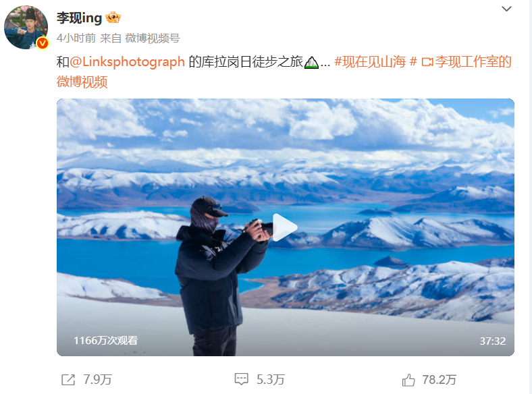Click the 微博视频号 source link
This screenshot has height=394, width=532.
[153, 38]
